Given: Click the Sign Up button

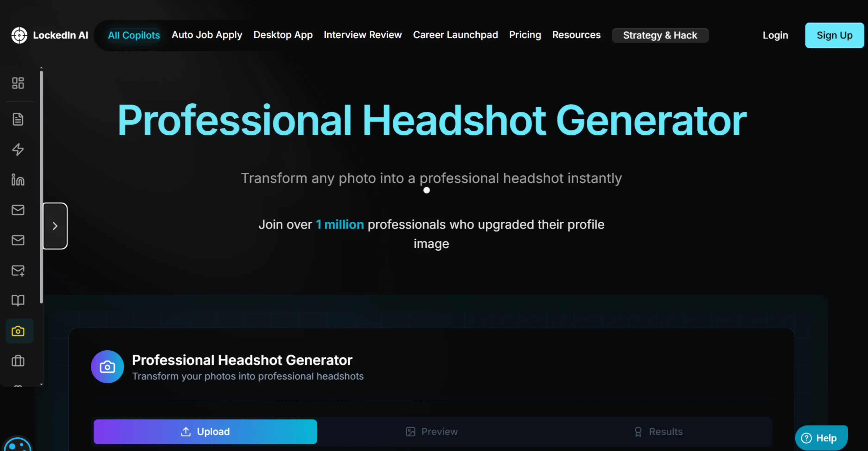Looking at the screenshot, I should click(834, 35).
